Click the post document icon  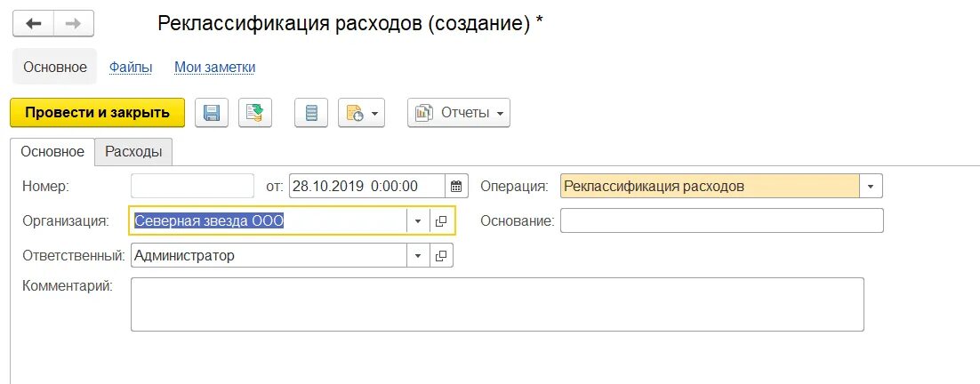click(255, 113)
